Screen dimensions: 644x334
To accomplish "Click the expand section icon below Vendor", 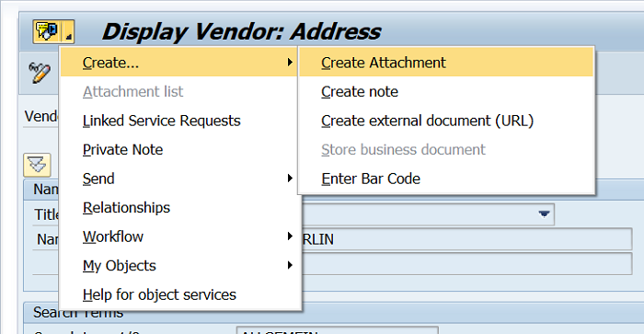I will tap(37, 165).
